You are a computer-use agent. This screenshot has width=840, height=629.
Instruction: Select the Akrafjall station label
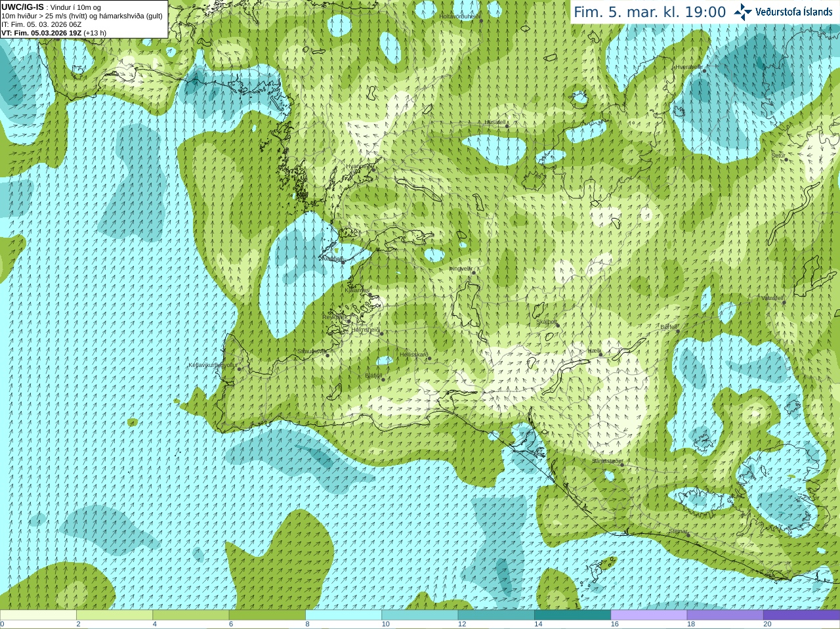click(x=333, y=259)
